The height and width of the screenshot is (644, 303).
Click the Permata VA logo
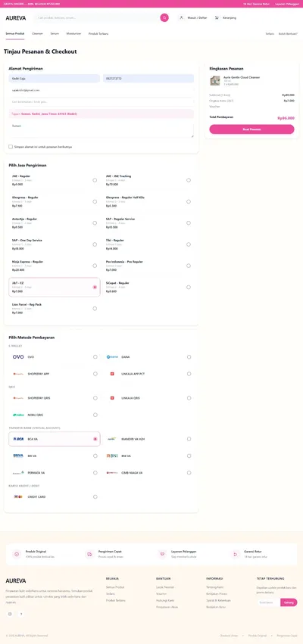[18, 473]
